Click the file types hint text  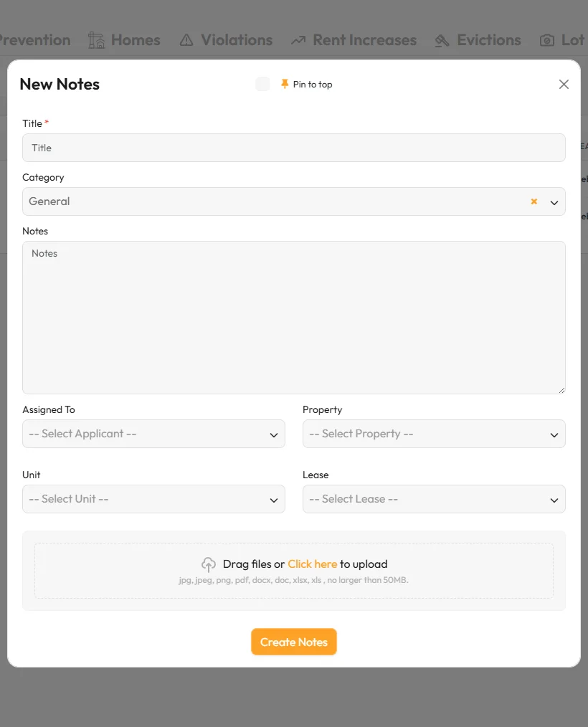click(293, 580)
